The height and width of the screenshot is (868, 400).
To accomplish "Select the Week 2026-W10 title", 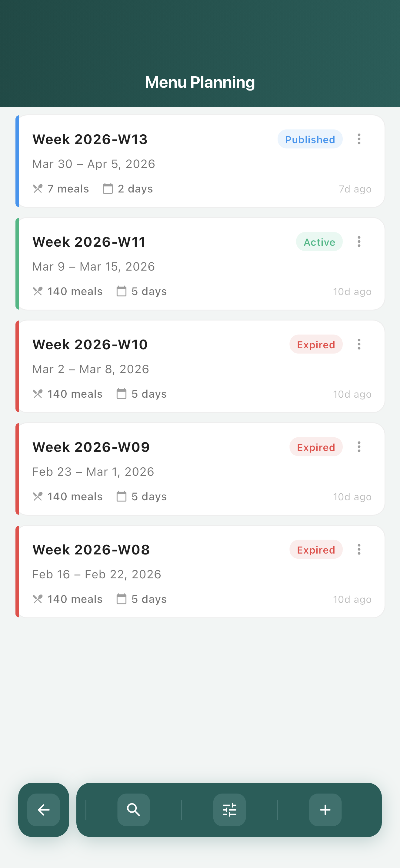I will (x=90, y=344).
